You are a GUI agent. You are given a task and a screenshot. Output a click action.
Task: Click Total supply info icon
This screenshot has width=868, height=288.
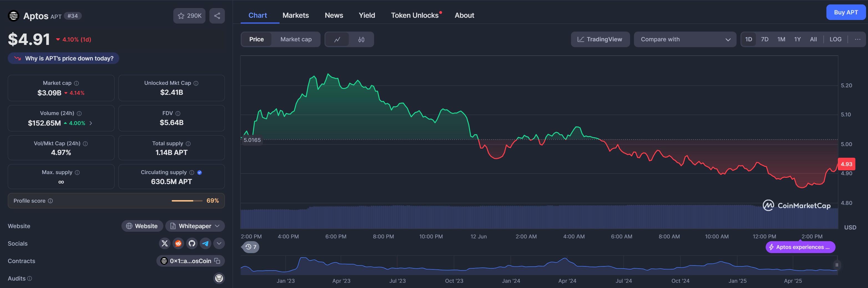[188, 144]
